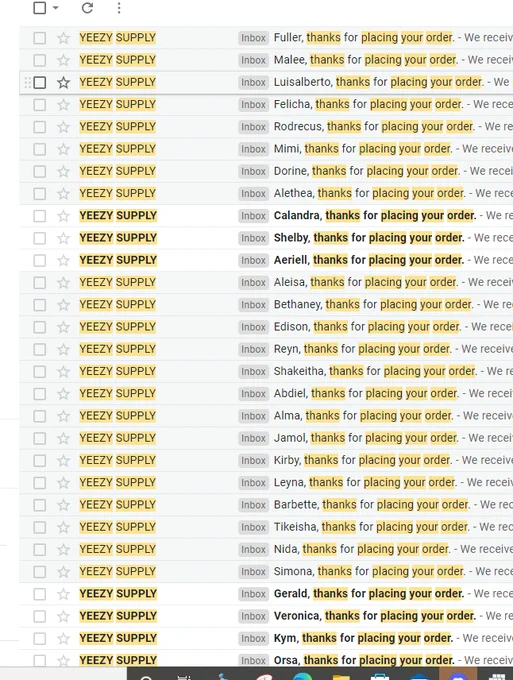Grab the drag handle on the Luisalberto row
Viewport: 513px width, 680px height.
27,82
